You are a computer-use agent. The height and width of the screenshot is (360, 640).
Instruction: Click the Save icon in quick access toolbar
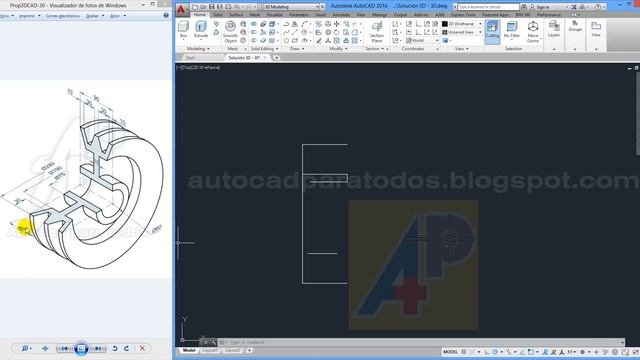point(211,7)
